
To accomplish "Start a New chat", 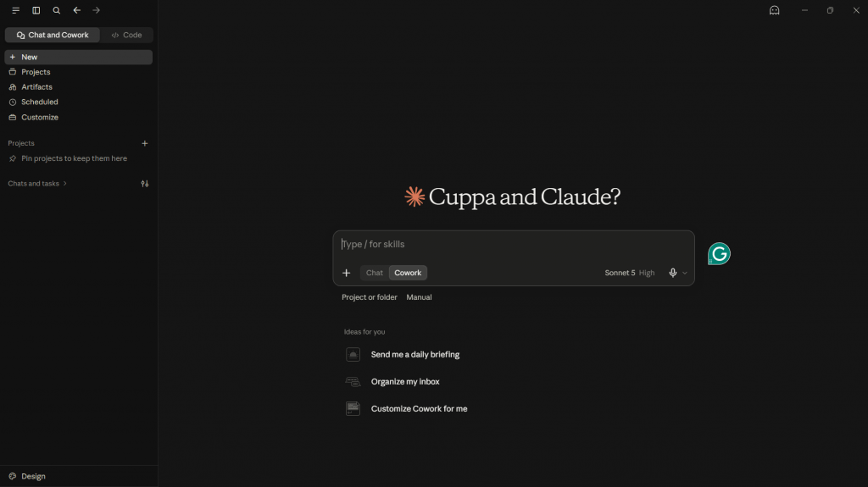I will [x=79, y=57].
